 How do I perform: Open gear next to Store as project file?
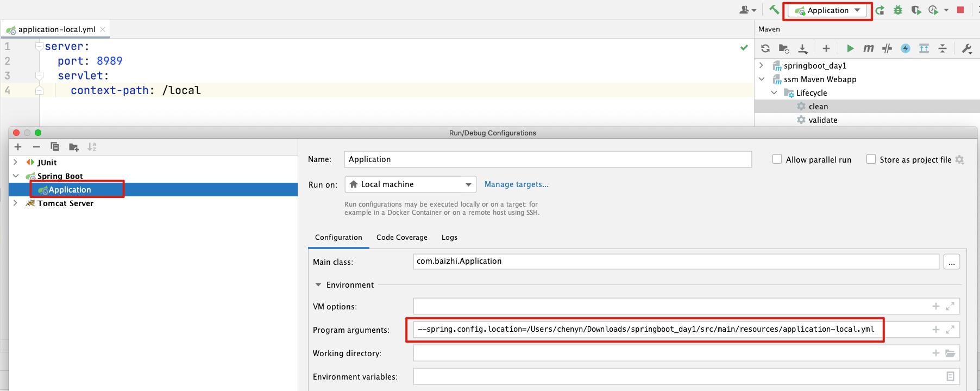[960, 159]
